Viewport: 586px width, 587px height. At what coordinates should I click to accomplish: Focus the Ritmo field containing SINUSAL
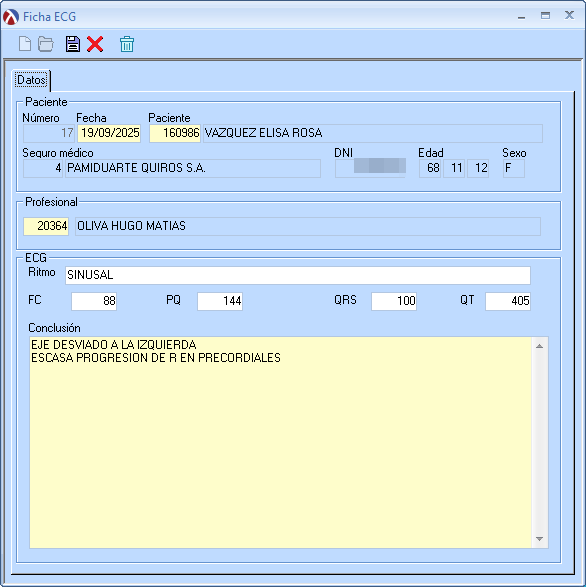click(x=298, y=275)
